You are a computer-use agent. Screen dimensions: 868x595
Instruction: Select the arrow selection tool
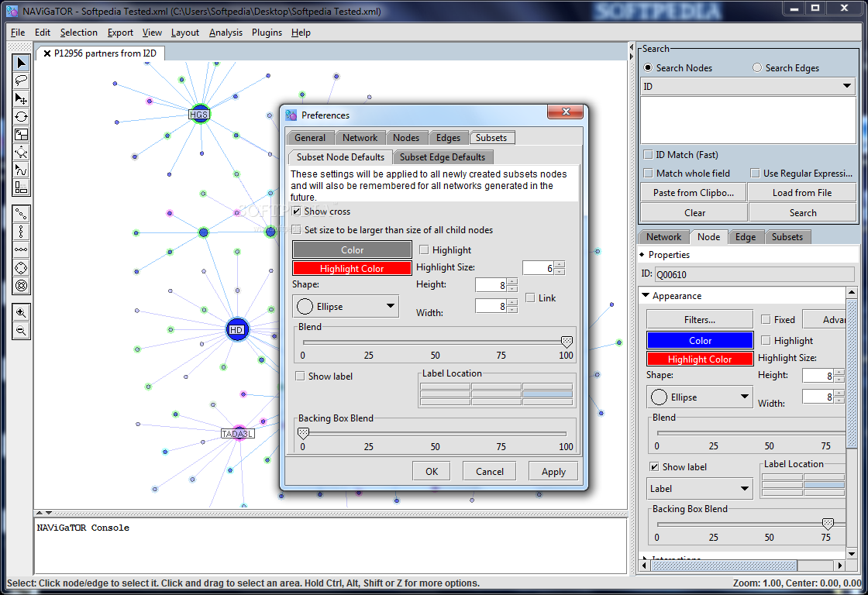pos(21,63)
